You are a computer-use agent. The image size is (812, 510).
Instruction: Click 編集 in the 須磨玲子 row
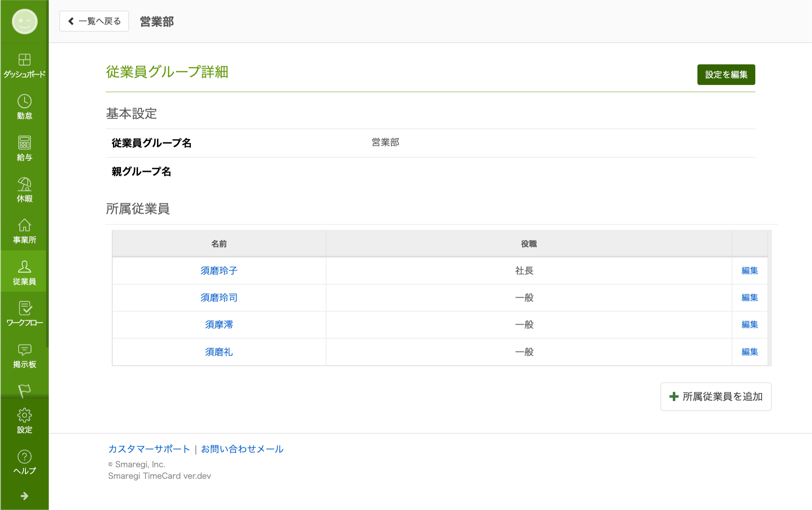(749, 270)
